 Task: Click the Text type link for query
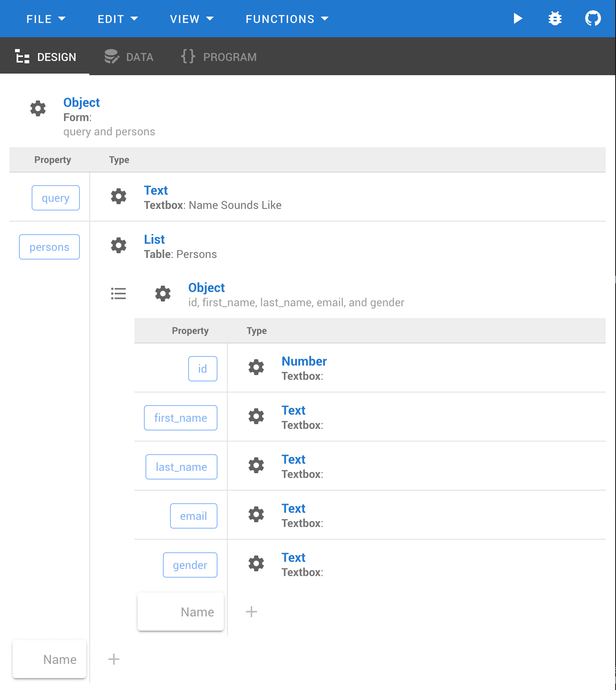pos(156,190)
